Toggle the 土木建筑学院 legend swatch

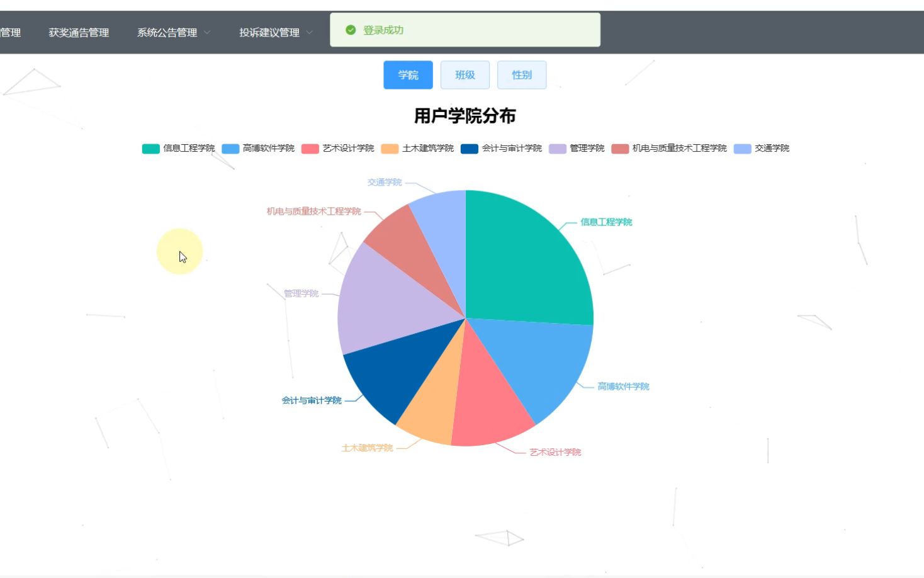[x=390, y=149]
